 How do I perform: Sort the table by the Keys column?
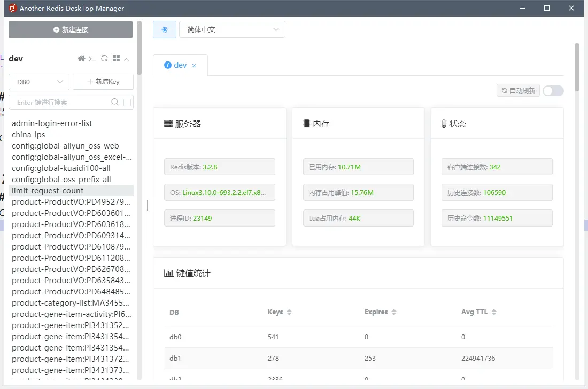tap(290, 312)
